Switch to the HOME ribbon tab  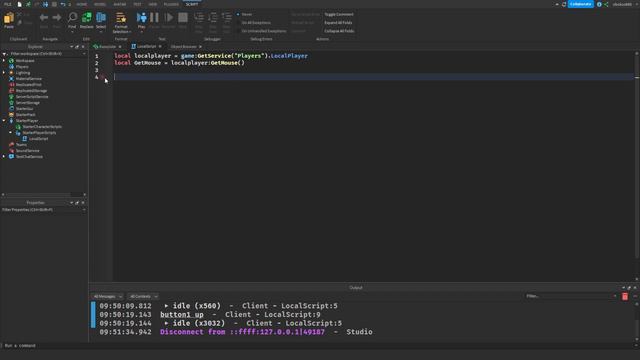[x=82, y=4]
